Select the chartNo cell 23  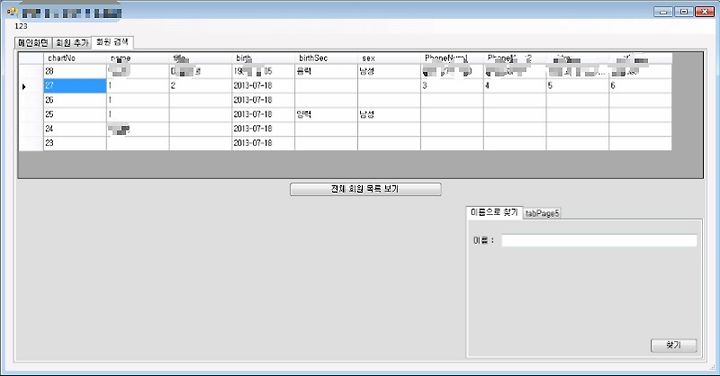tap(75, 143)
